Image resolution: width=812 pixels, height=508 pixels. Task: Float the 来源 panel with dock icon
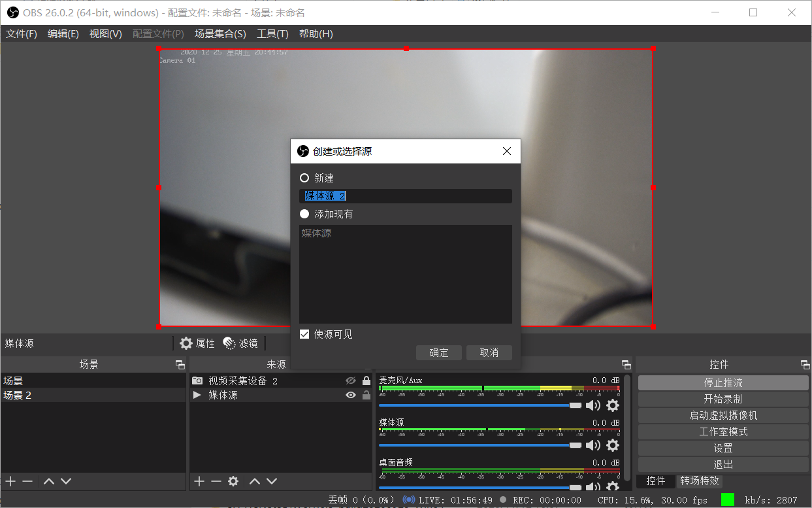pos(367,365)
